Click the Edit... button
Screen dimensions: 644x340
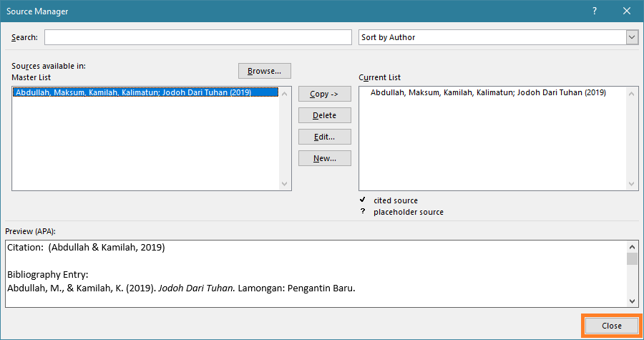click(x=324, y=137)
